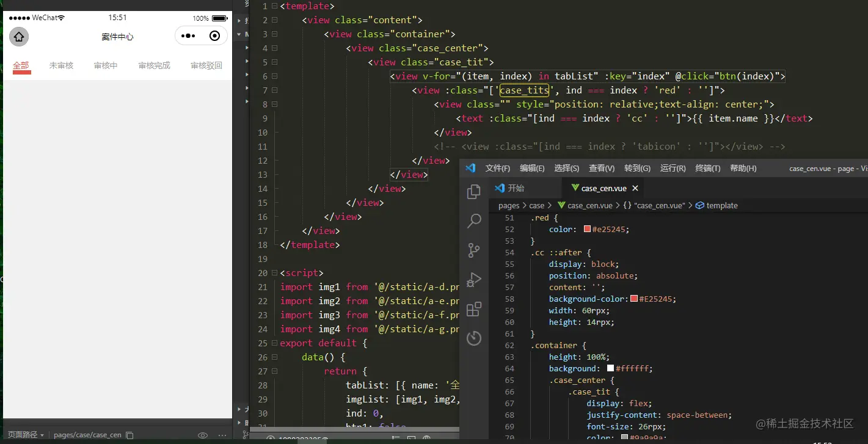Open the 查看(V) menu in VS Code
868x444 pixels.
click(x=602, y=168)
